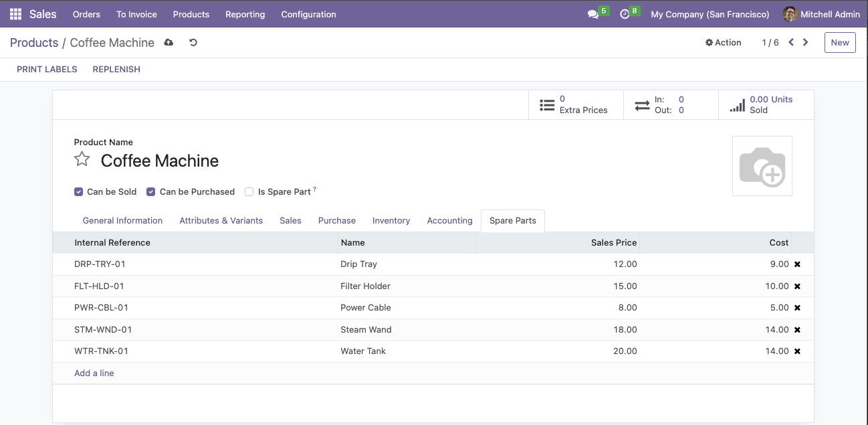Screen dimensions: 868x425
Task: Open the To Invoice menu
Action: [x=136, y=14]
